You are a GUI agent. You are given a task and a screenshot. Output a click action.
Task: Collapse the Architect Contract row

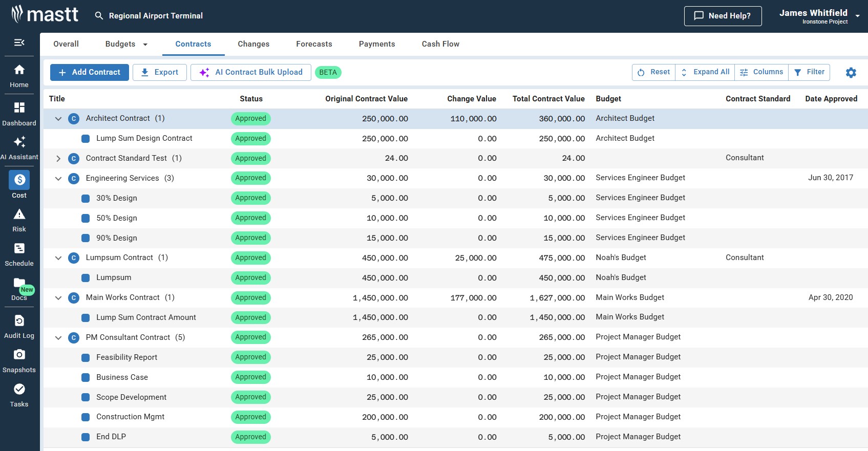pyautogui.click(x=58, y=119)
